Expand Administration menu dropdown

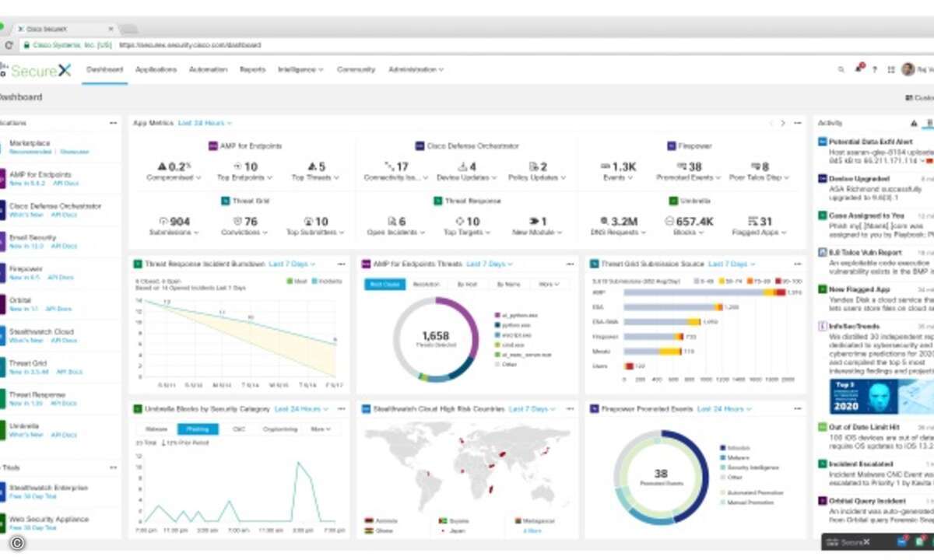click(x=416, y=69)
